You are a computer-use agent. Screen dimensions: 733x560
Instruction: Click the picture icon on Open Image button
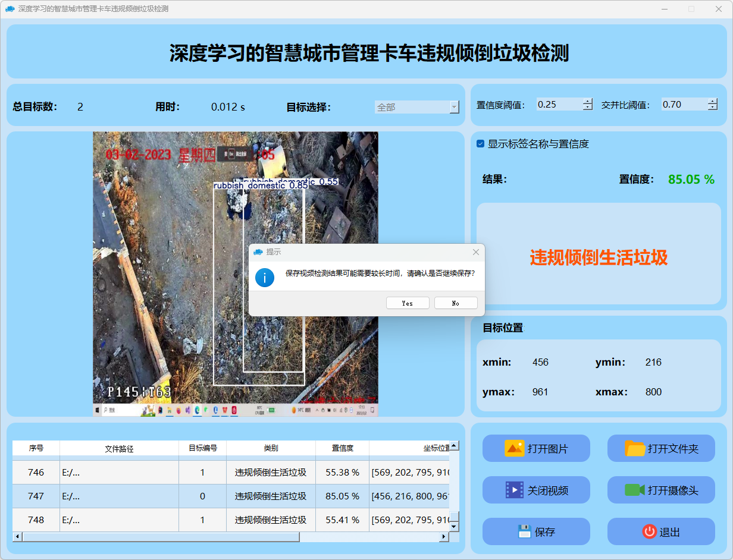[514, 448]
